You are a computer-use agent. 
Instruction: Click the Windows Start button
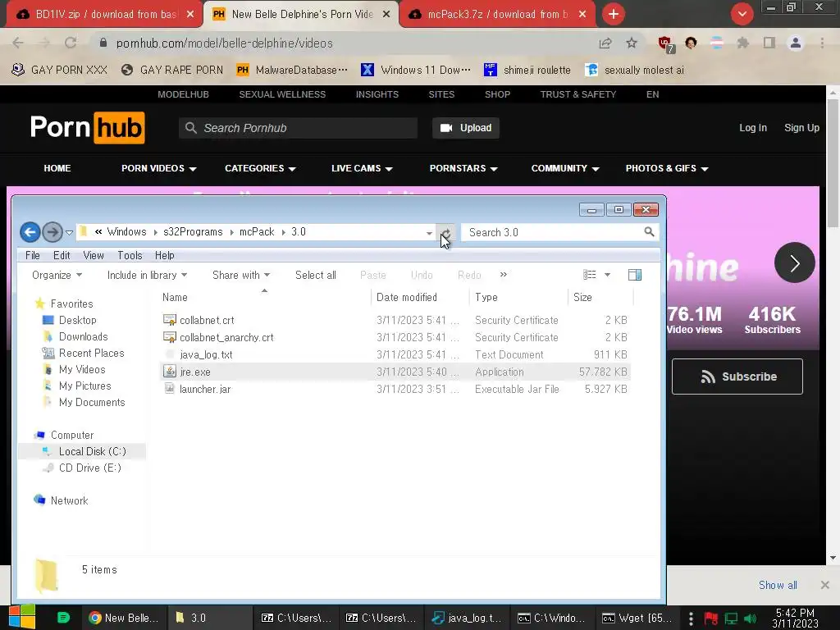[22, 617]
